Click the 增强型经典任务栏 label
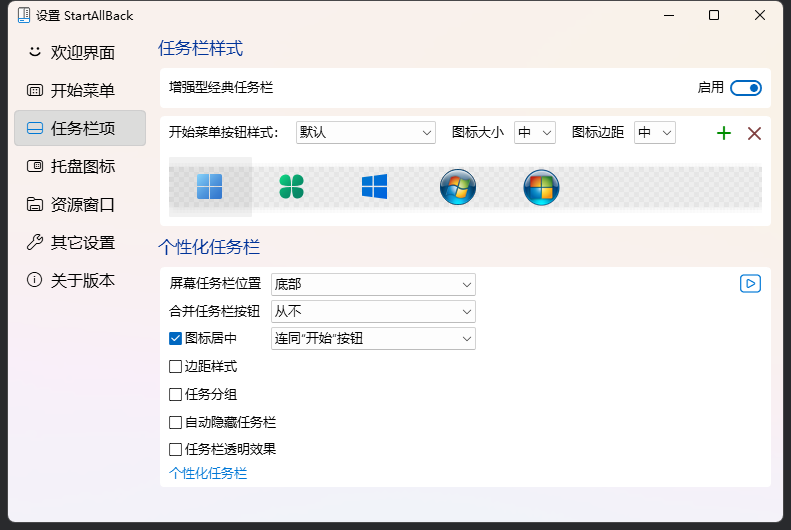791x530 pixels. (x=221, y=88)
